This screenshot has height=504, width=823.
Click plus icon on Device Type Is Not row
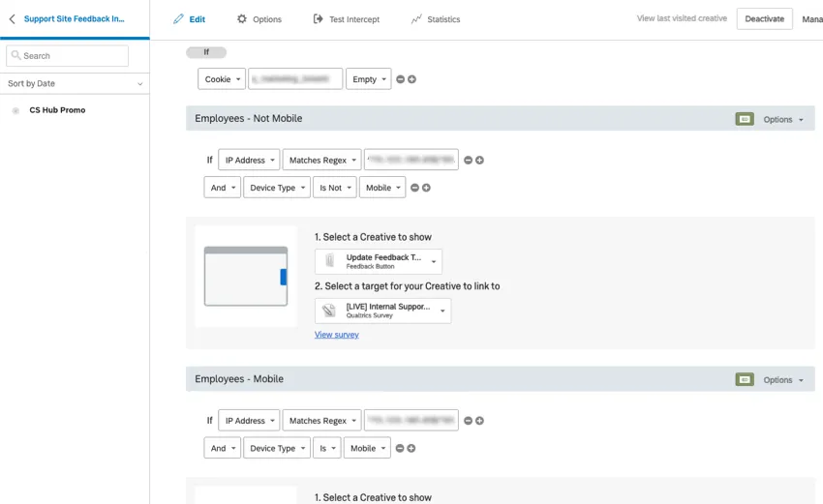coord(426,188)
